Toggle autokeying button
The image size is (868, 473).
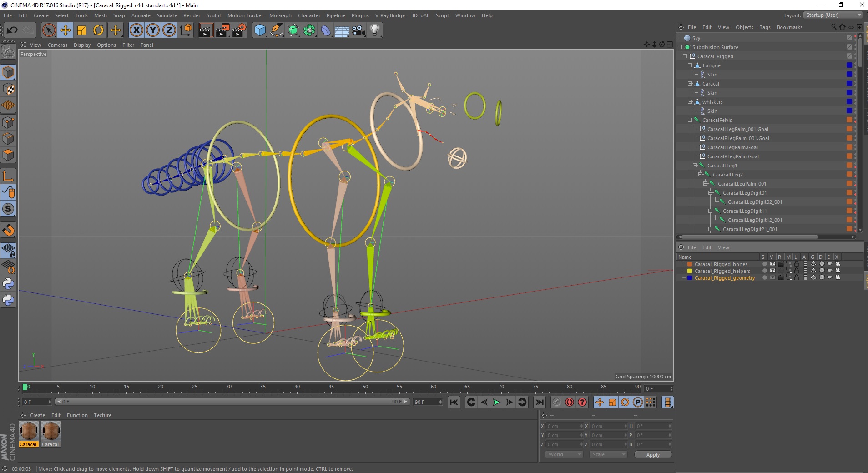coord(570,402)
